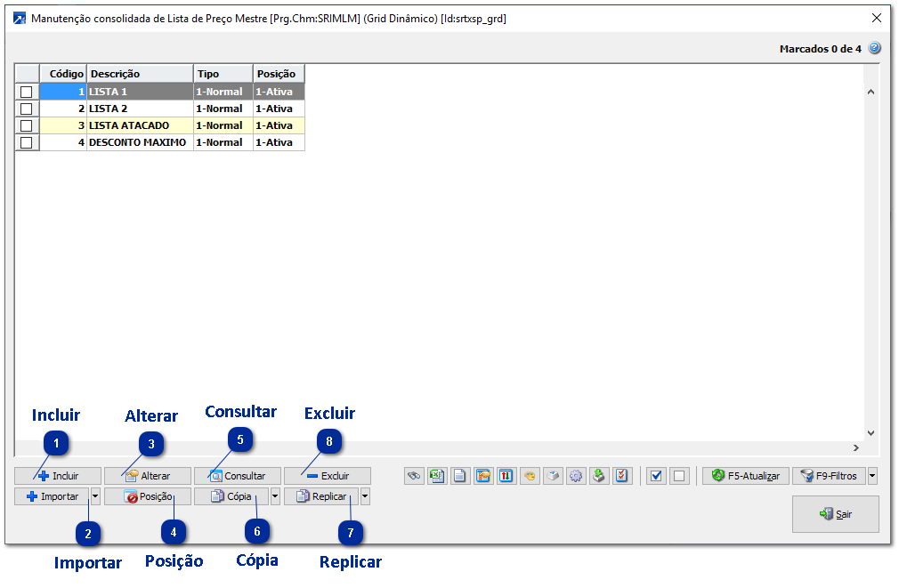Tick the checkbox for LISTA 2
Screen dimensions: 899x588
[27, 109]
